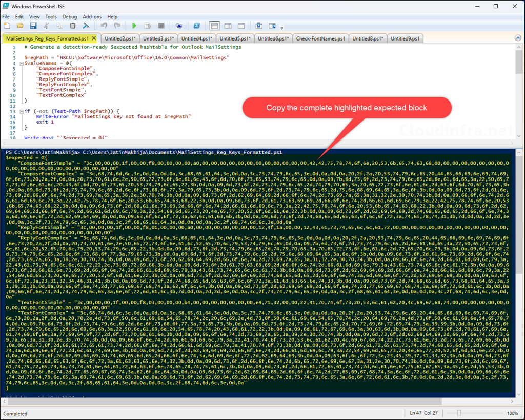The height and width of the screenshot is (420, 525).
Task: Open the Debug menu
Action: pyautogui.click(x=69, y=16)
